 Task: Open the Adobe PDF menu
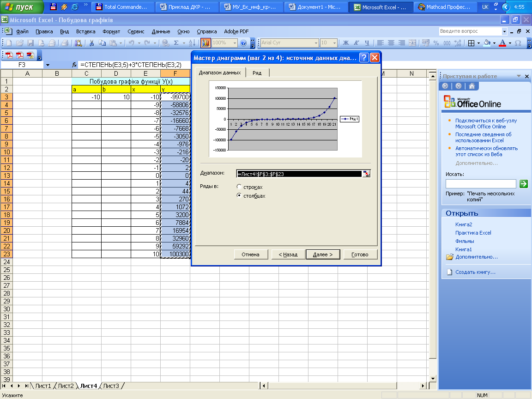[236, 31]
